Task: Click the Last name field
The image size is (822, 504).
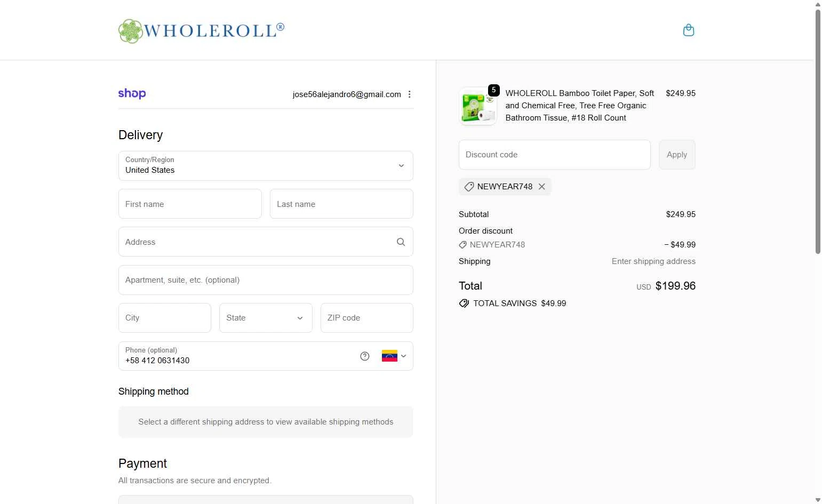Action: (x=341, y=204)
